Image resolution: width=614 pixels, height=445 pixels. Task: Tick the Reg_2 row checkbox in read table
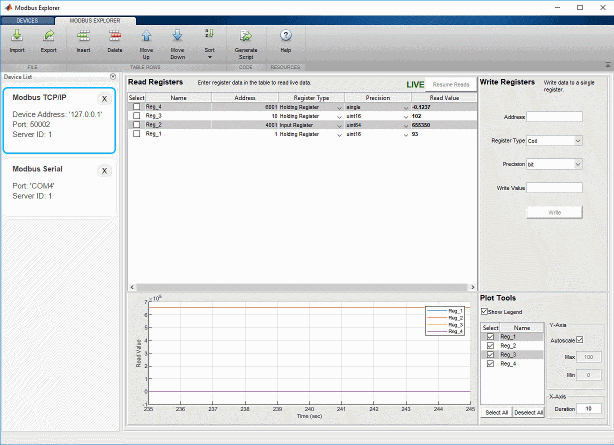[136, 125]
